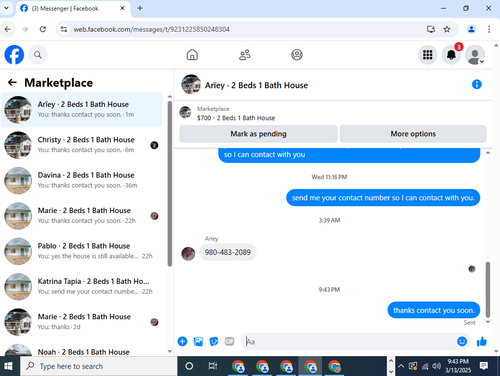Open Ariey's chat header name
The image size is (500, 376).
point(256,85)
